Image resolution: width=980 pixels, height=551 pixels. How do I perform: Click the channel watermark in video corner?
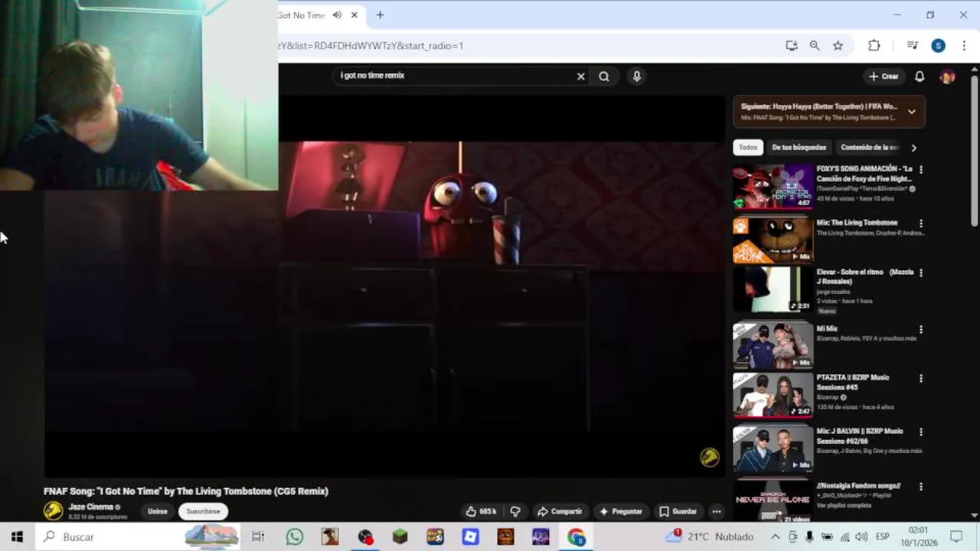pyautogui.click(x=709, y=457)
